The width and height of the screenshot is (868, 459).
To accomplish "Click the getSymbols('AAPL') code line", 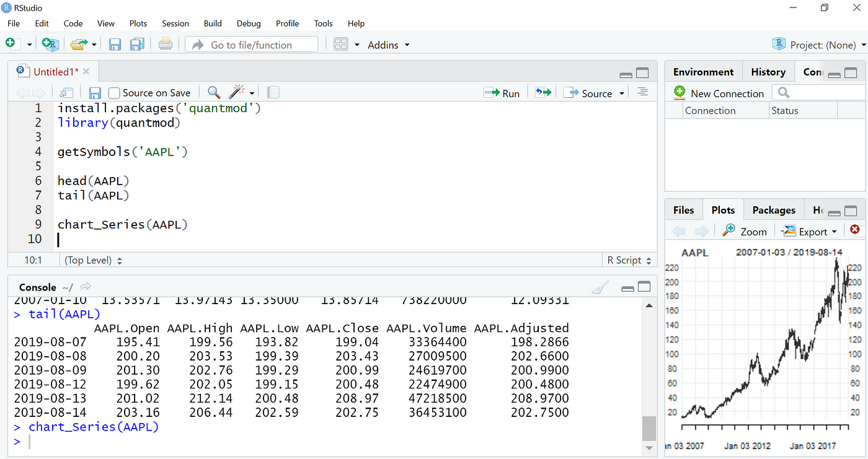I will point(122,151).
